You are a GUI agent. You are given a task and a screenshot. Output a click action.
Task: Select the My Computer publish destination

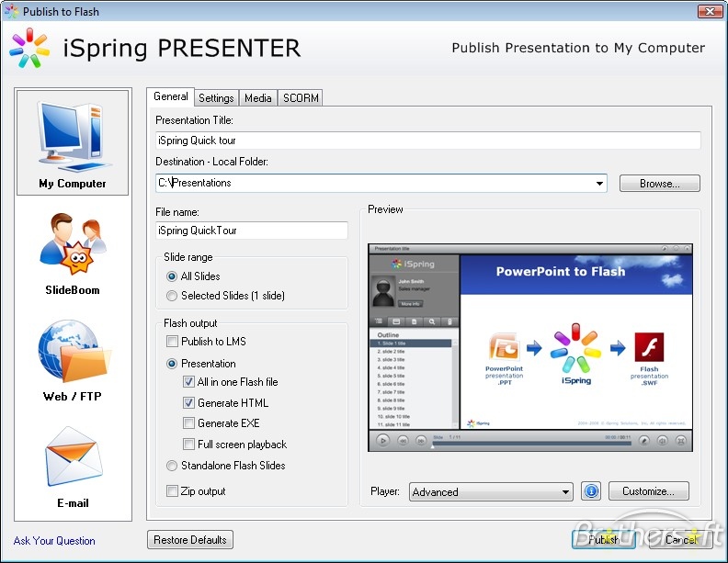(73, 142)
